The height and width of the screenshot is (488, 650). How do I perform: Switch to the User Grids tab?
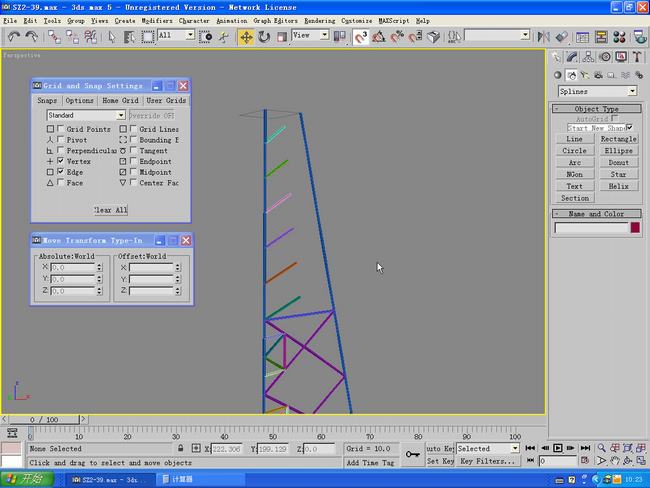166,100
